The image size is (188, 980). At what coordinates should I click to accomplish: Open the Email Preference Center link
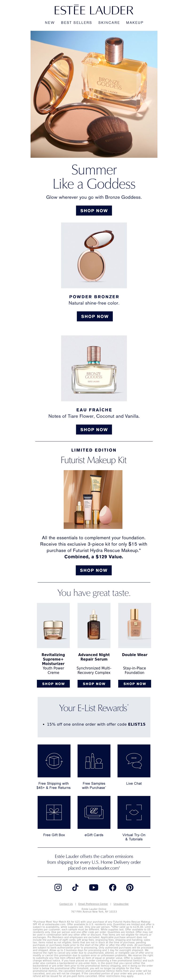93,904
